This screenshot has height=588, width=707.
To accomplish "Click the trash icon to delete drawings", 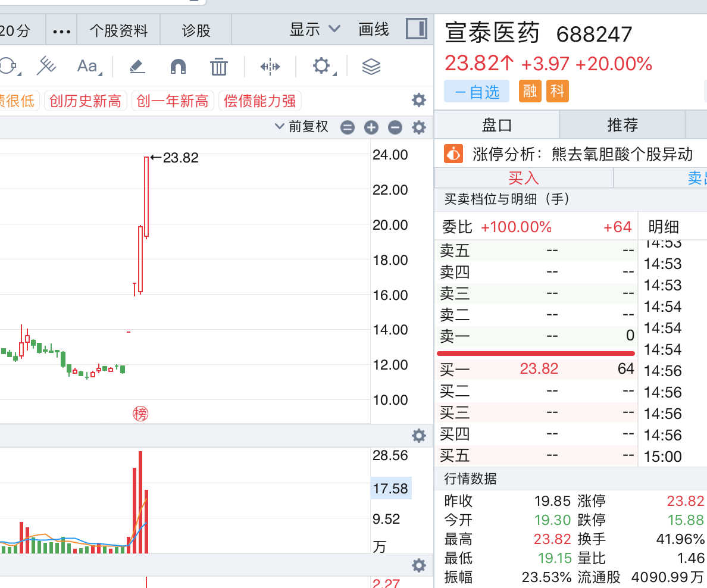I will pos(219,66).
